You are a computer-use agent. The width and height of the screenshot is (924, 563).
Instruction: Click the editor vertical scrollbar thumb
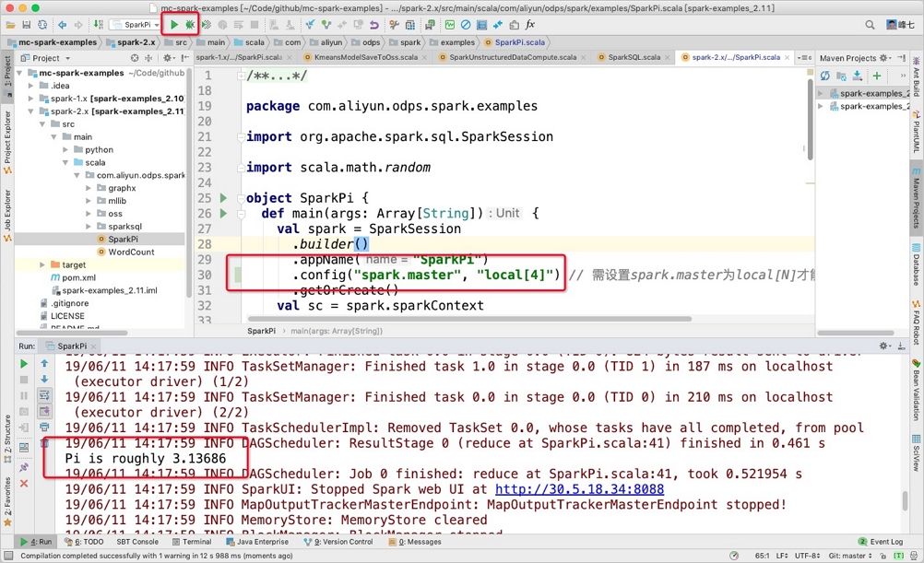click(811, 118)
